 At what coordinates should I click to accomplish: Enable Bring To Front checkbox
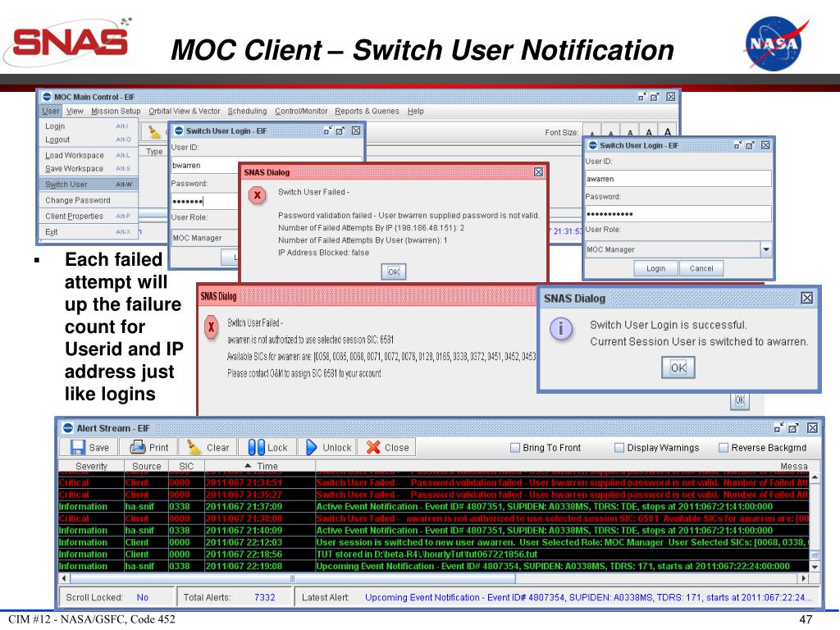515,447
